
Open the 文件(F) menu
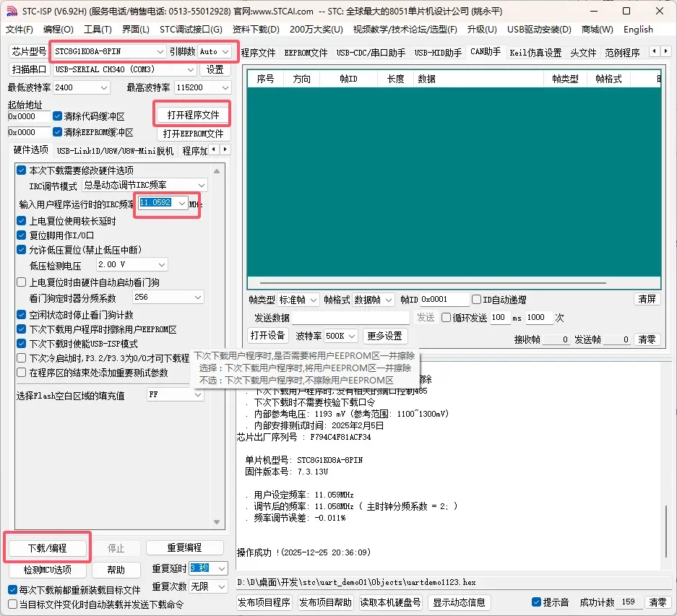click(x=20, y=30)
